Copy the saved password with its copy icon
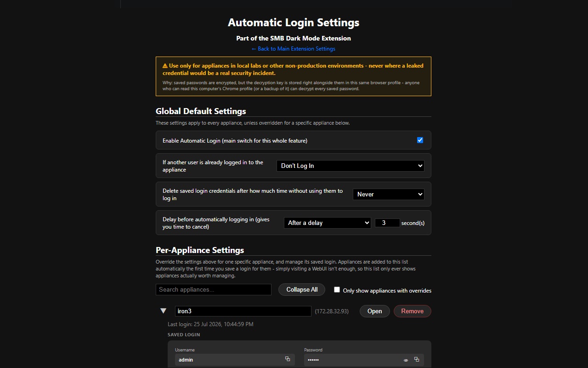This screenshot has height=368, width=588. [x=417, y=359]
